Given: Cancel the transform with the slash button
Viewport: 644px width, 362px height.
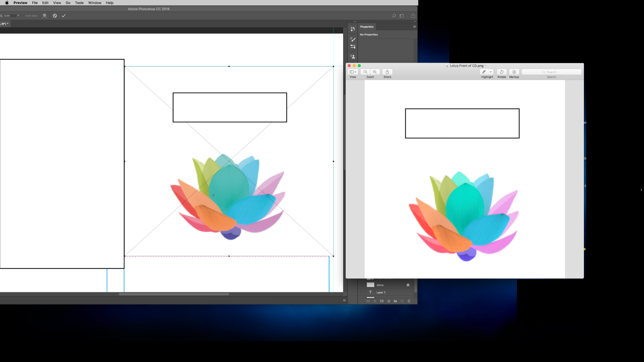Looking at the screenshot, I should (x=55, y=15).
